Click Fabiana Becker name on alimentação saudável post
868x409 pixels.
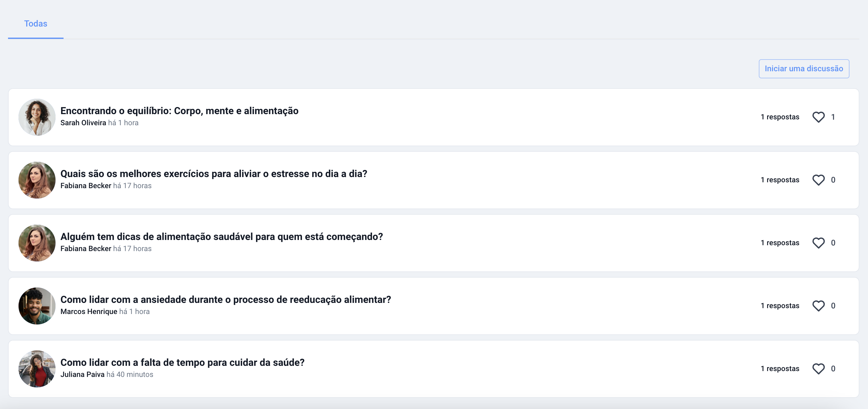[85, 249]
